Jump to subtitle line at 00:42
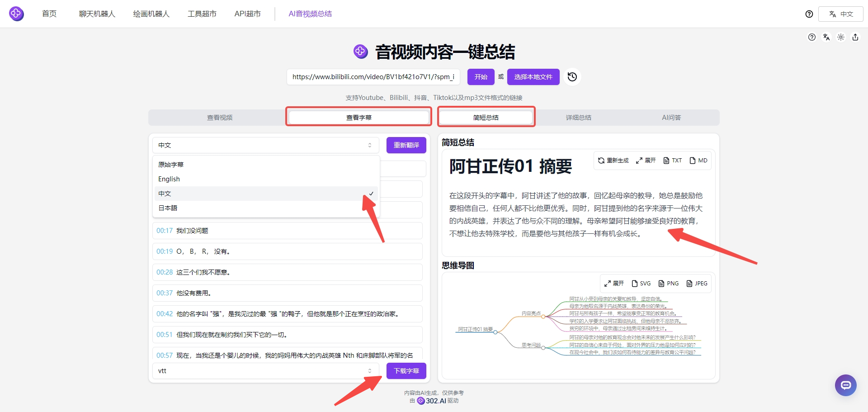The image size is (868, 412). coord(288,314)
